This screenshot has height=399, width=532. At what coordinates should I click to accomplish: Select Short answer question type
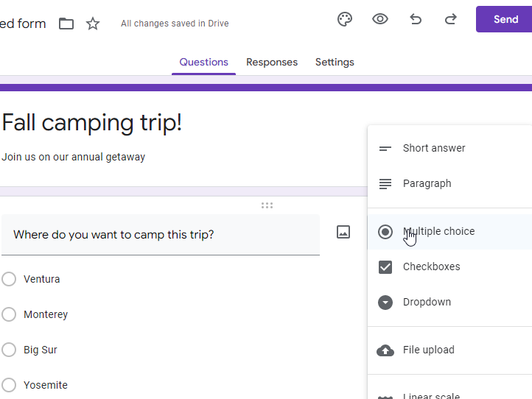click(434, 148)
